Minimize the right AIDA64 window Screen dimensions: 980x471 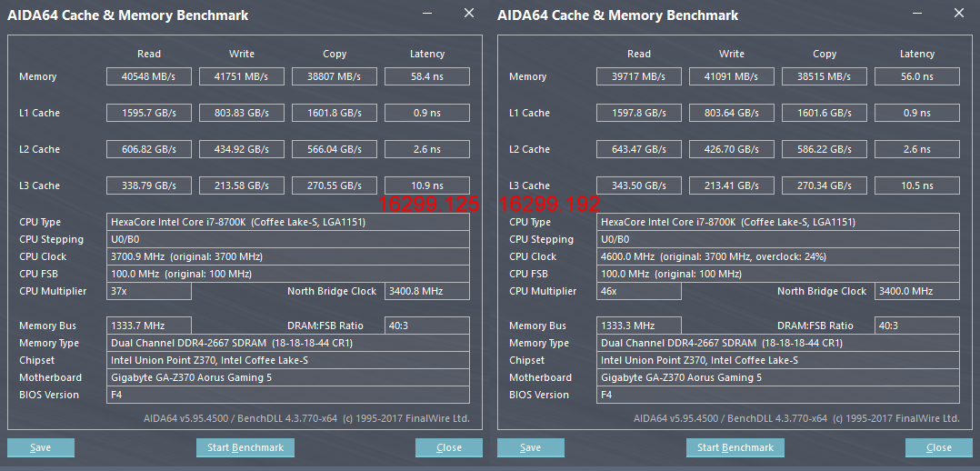[917, 13]
